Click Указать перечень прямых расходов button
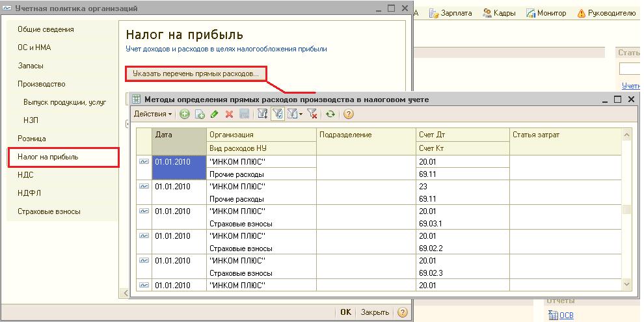Image resolution: width=644 pixels, height=322 pixels. (196, 74)
